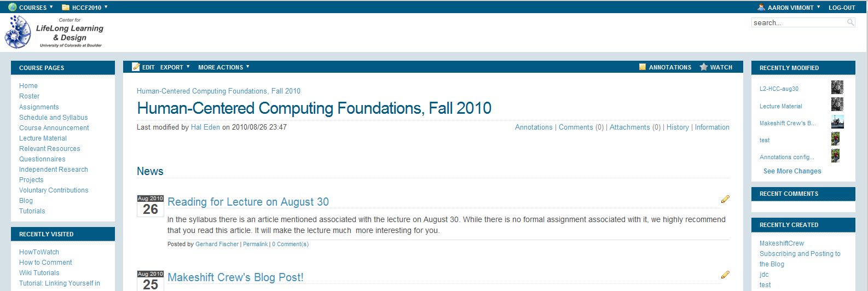The width and height of the screenshot is (868, 291).
Task: Click the Log-Out menu item
Action: click(x=842, y=8)
